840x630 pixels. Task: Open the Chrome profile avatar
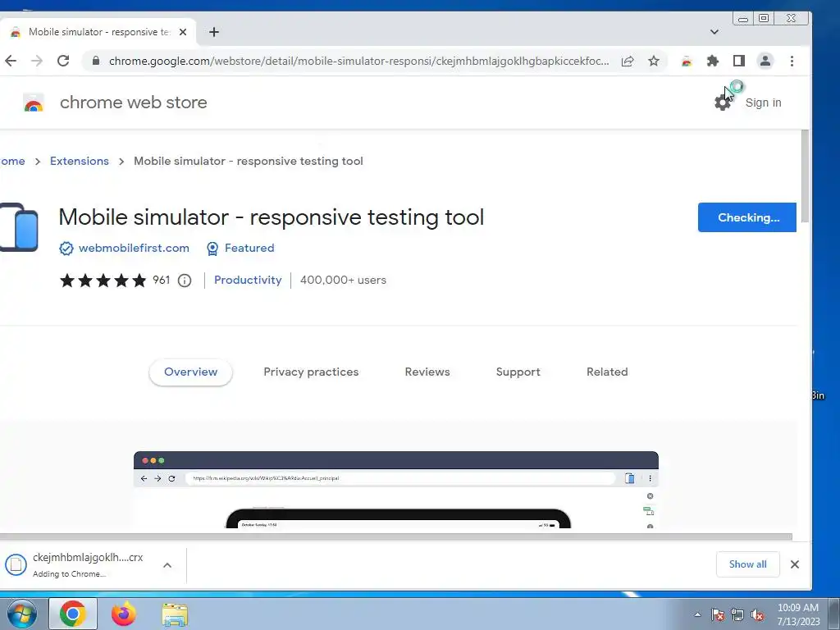point(765,61)
